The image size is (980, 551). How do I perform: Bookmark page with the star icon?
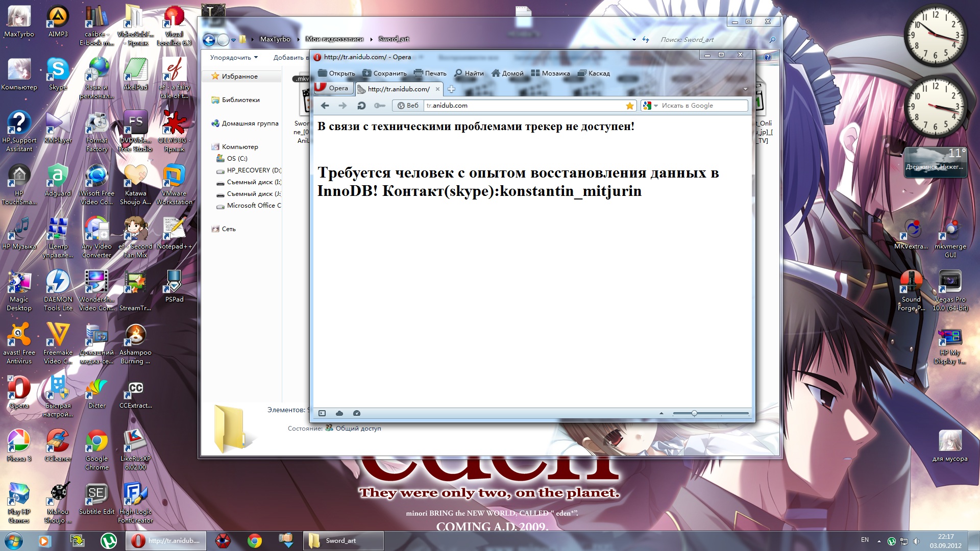click(x=630, y=106)
